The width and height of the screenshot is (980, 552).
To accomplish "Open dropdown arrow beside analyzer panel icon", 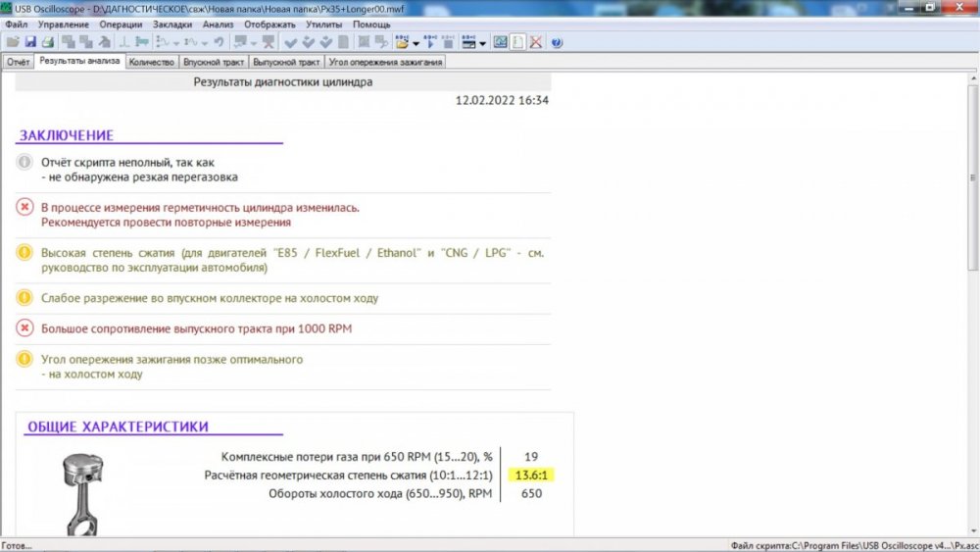I will (482, 43).
